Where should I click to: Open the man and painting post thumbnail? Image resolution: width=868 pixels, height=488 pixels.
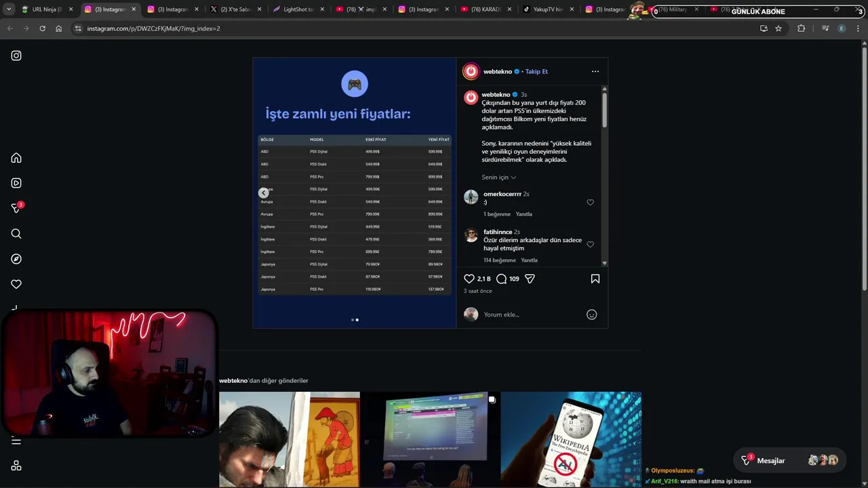click(290, 439)
